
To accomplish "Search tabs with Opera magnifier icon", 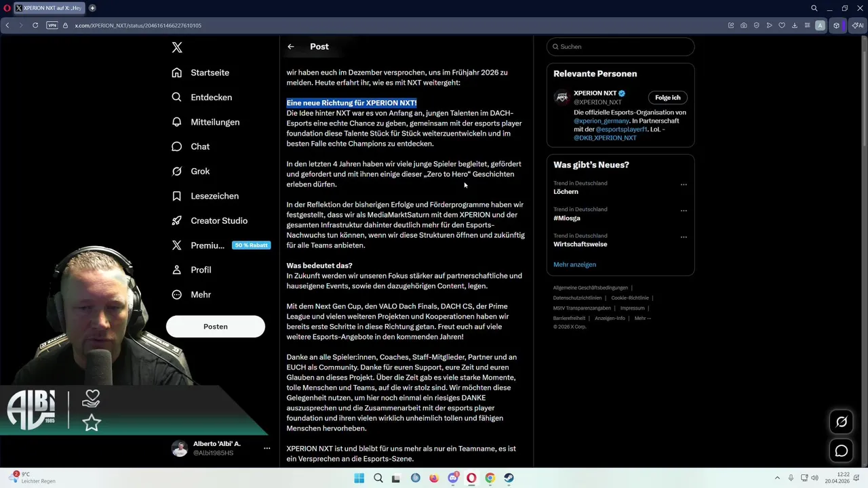I will [x=814, y=8].
